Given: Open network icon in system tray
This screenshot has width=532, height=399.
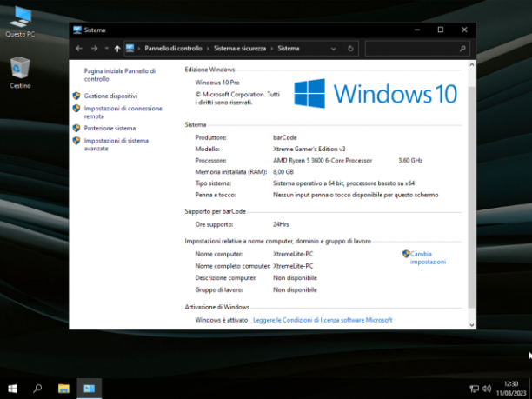Looking at the screenshot, I should (474, 389).
